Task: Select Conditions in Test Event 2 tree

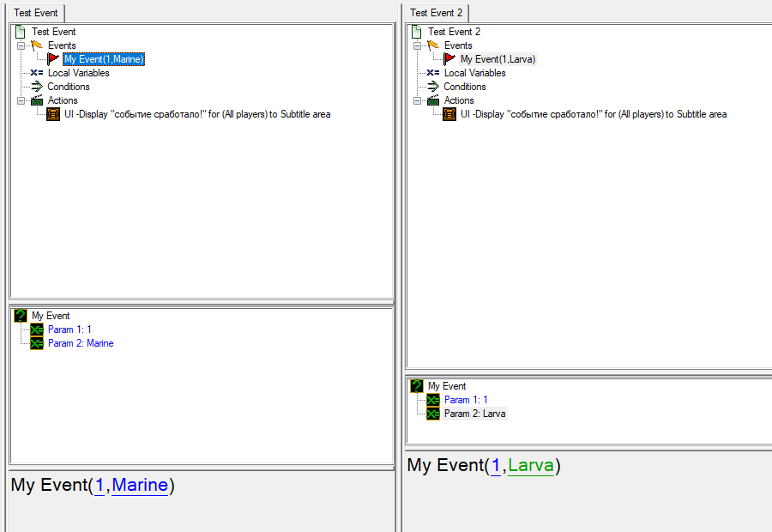Action: (465, 87)
